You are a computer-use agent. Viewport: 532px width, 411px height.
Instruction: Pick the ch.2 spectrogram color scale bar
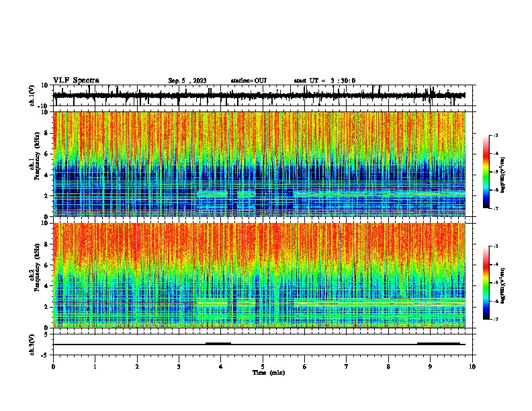[x=486, y=283]
